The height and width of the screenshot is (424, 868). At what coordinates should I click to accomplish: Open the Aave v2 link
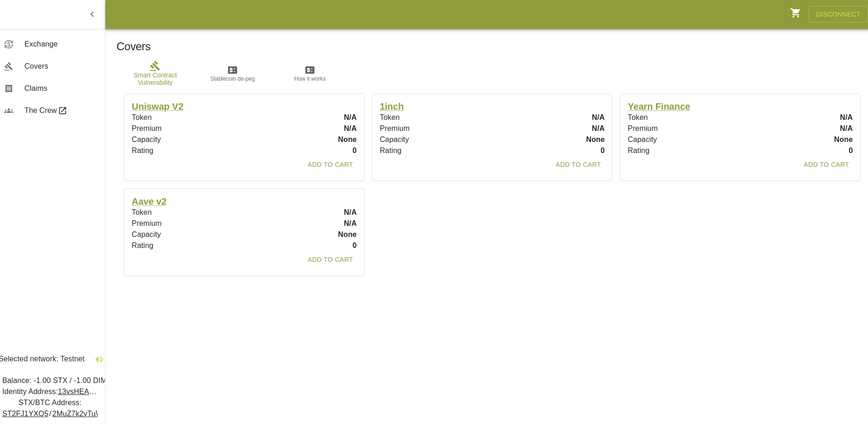(149, 201)
